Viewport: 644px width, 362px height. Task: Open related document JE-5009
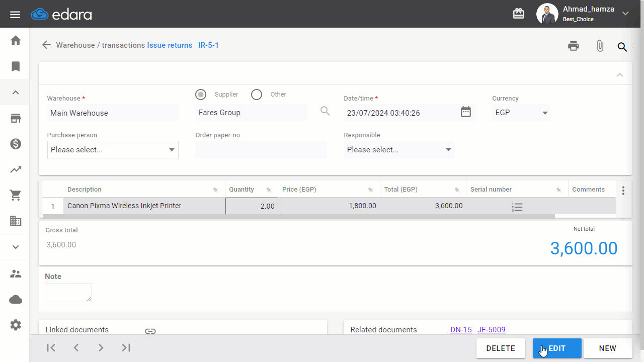pyautogui.click(x=492, y=330)
